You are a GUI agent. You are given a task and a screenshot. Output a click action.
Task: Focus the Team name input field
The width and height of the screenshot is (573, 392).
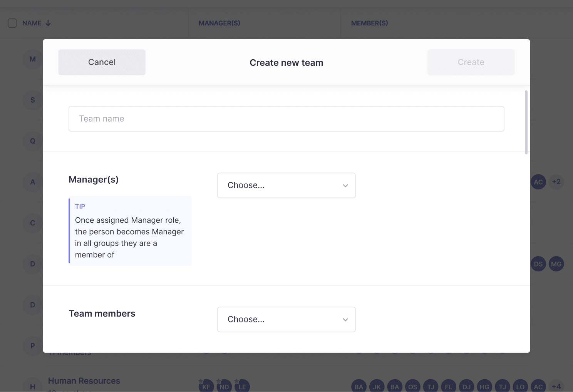pyautogui.click(x=286, y=119)
